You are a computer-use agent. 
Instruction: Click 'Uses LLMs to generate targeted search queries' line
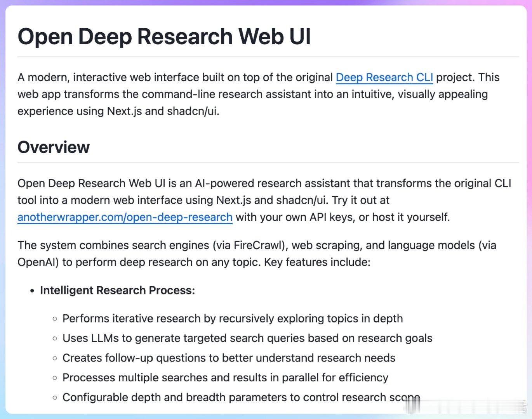coord(247,338)
